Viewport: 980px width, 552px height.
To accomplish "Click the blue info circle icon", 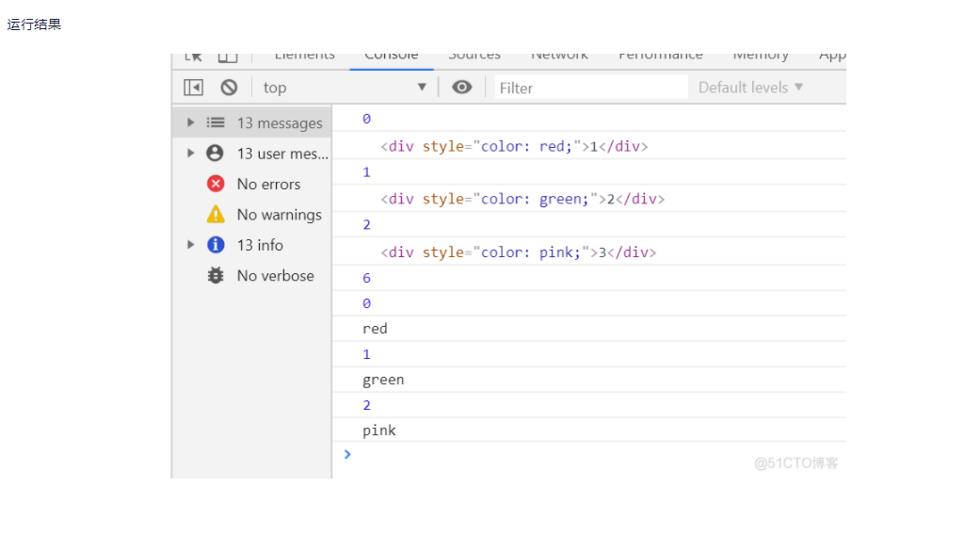I will pyautogui.click(x=216, y=245).
